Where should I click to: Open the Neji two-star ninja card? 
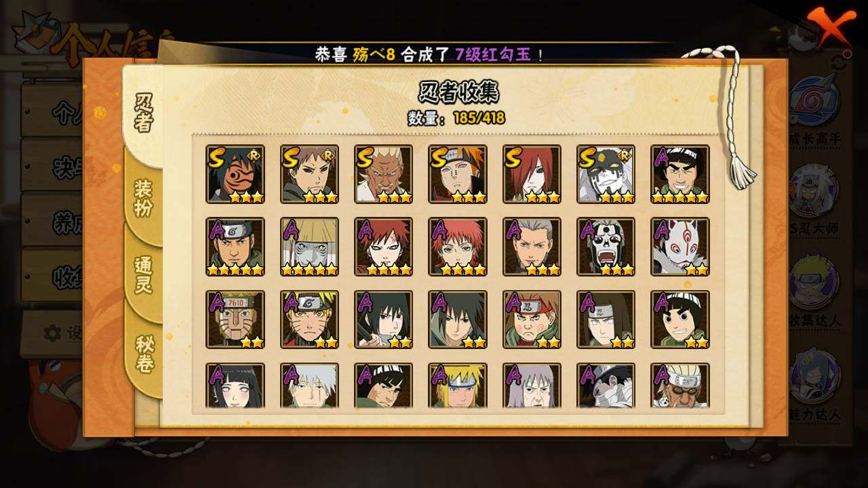606,319
